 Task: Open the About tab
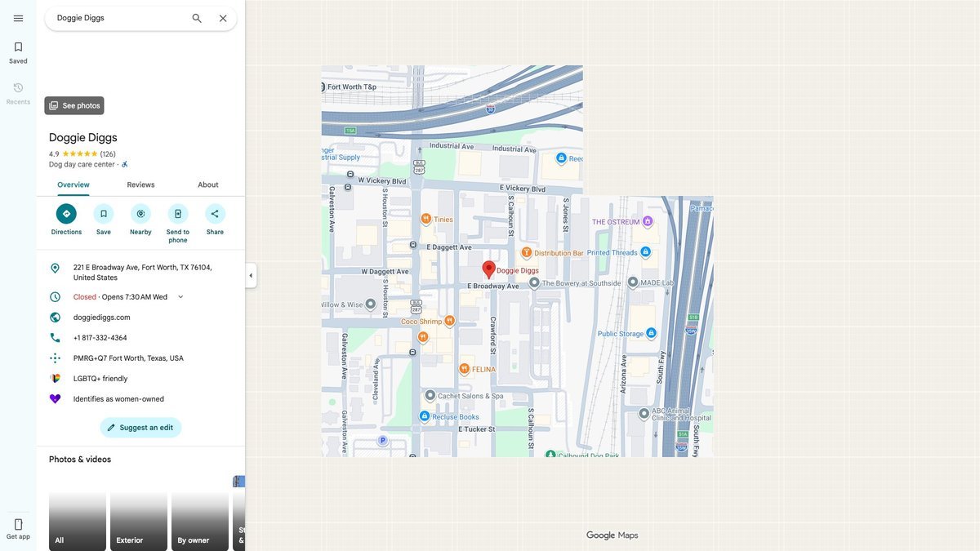(x=208, y=184)
